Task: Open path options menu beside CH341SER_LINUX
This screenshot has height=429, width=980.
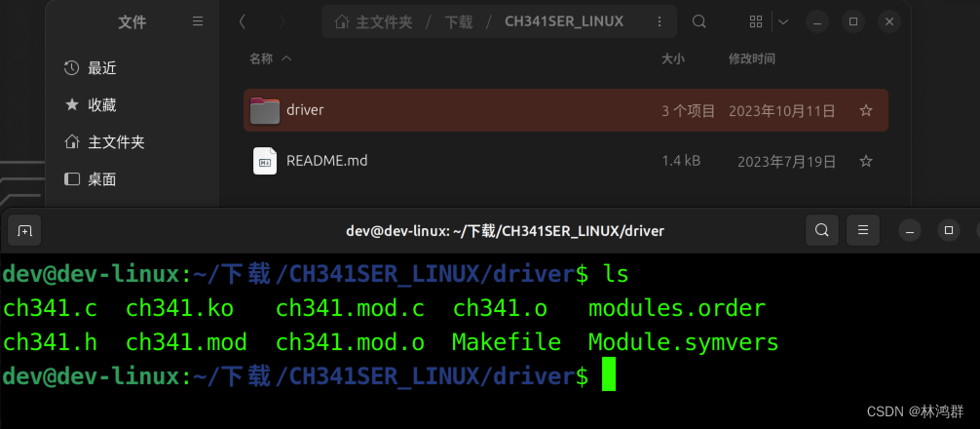Action: pos(660,21)
